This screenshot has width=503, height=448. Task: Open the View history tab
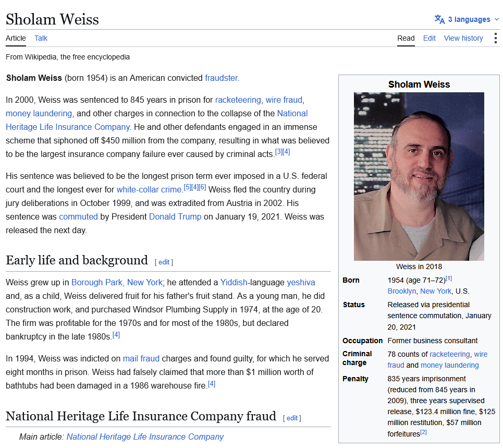point(463,38)
